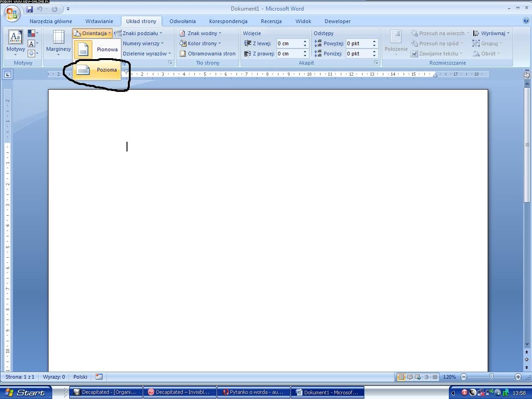Open the Windows Start menu
The width and height of the screenshot is (532, 399).
pos(26,393)
